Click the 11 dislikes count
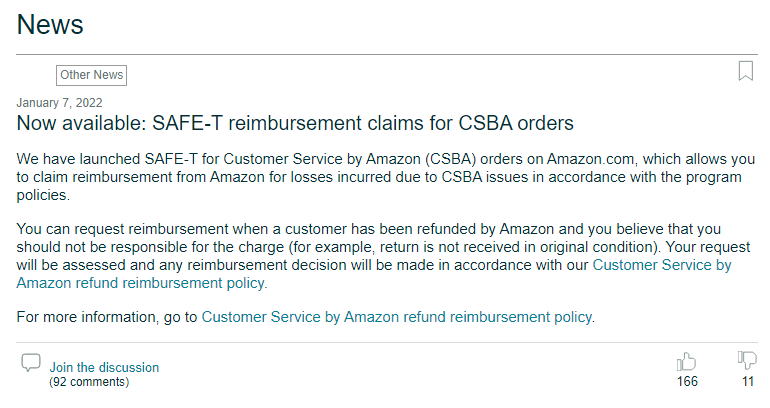 747,381
